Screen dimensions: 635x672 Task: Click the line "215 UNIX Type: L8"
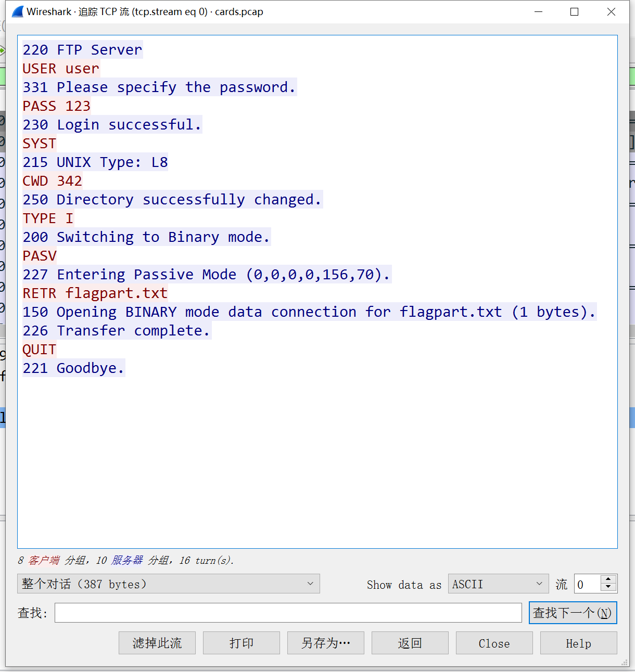[95, 162]
